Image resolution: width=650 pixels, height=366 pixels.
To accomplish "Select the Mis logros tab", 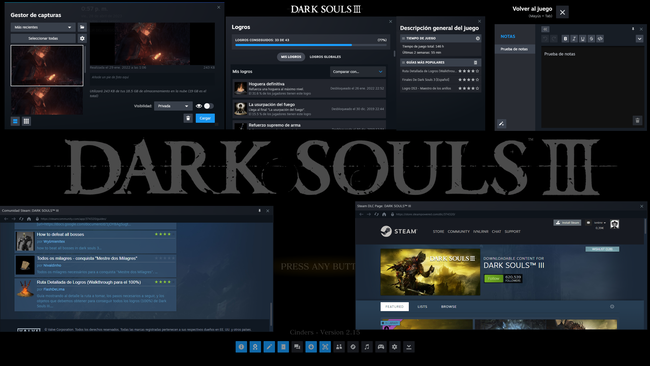I will point(291,57).
